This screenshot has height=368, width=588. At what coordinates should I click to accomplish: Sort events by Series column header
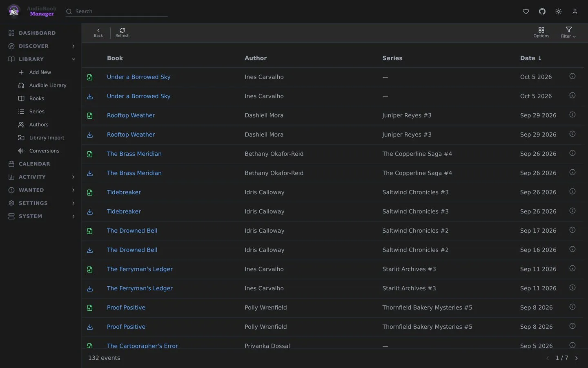pyautogui.click(x=392, y=58)
